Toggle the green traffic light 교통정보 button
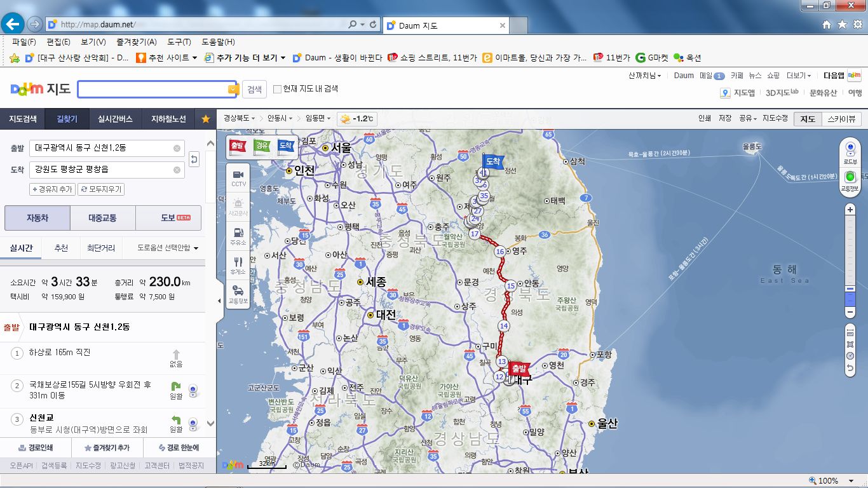Image resolution: width=868 pixels, height=488 pixels. [850, 180]
